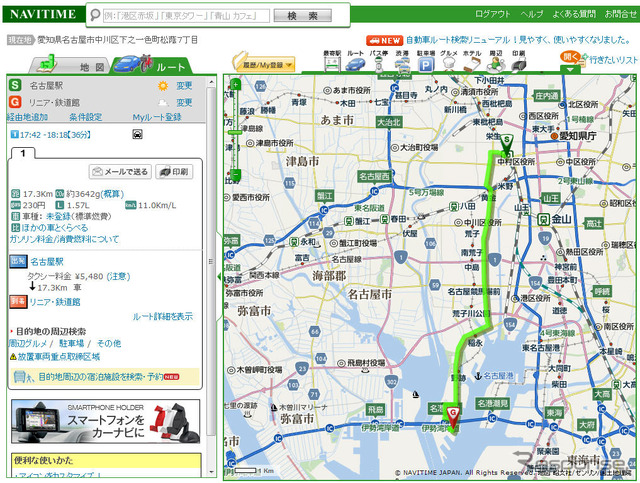The height and width of the screenshot is (483, 640).
Task: Click the 名古屋港 anchor icon on map
Action: pos(477,375)
